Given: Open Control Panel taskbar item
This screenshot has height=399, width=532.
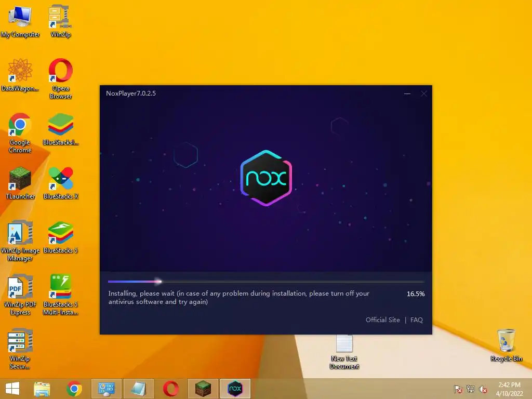Looking at the screenshot, I should [x=106, y=389].
